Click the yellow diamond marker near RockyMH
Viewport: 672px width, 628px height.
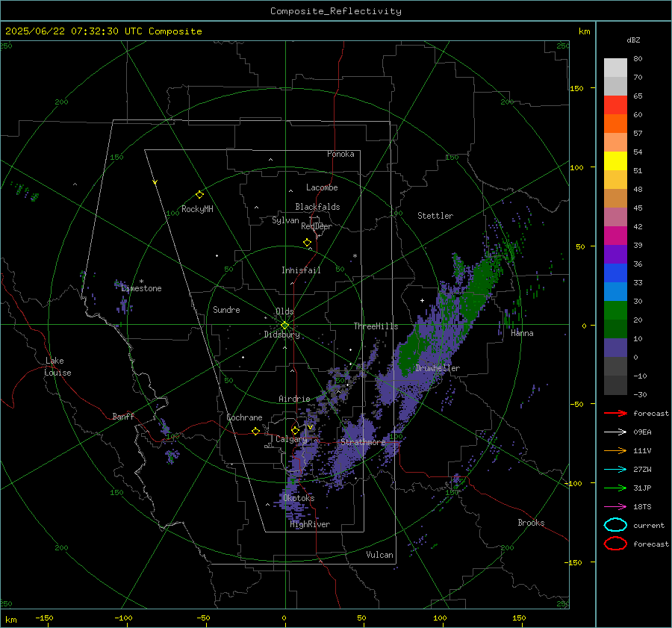[x=199, y=195]
